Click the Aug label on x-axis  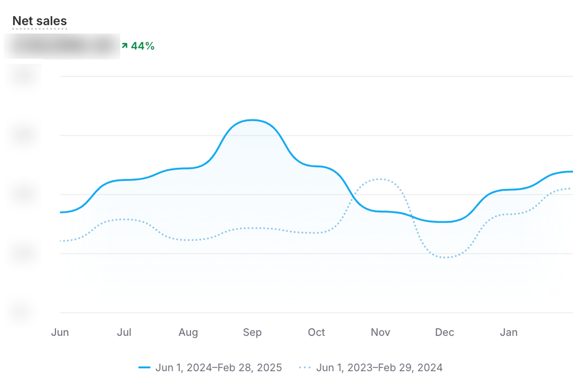188,332
